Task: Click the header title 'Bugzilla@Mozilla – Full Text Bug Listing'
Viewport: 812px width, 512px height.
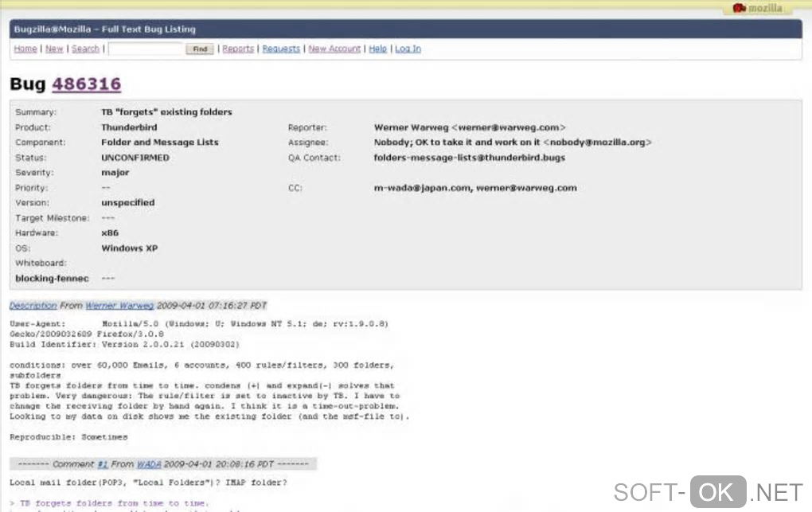Action: pyautogui.click(x=104, y=29)
